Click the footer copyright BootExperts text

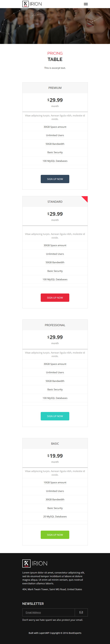[55, 633]
